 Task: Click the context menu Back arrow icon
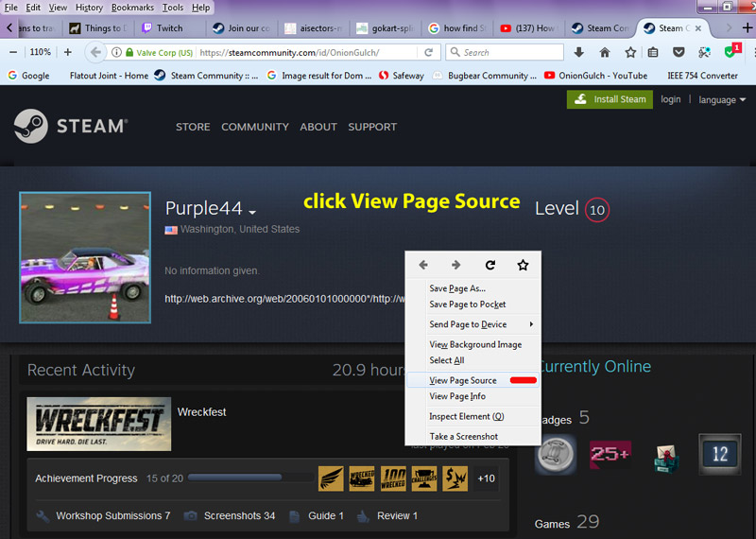(x=423, y=265)
